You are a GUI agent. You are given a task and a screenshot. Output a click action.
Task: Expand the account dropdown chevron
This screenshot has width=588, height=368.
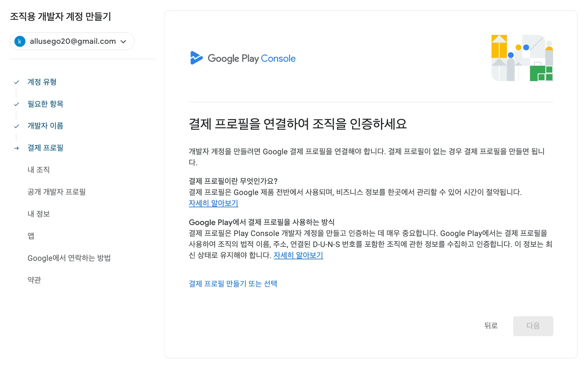pos(123,42)
